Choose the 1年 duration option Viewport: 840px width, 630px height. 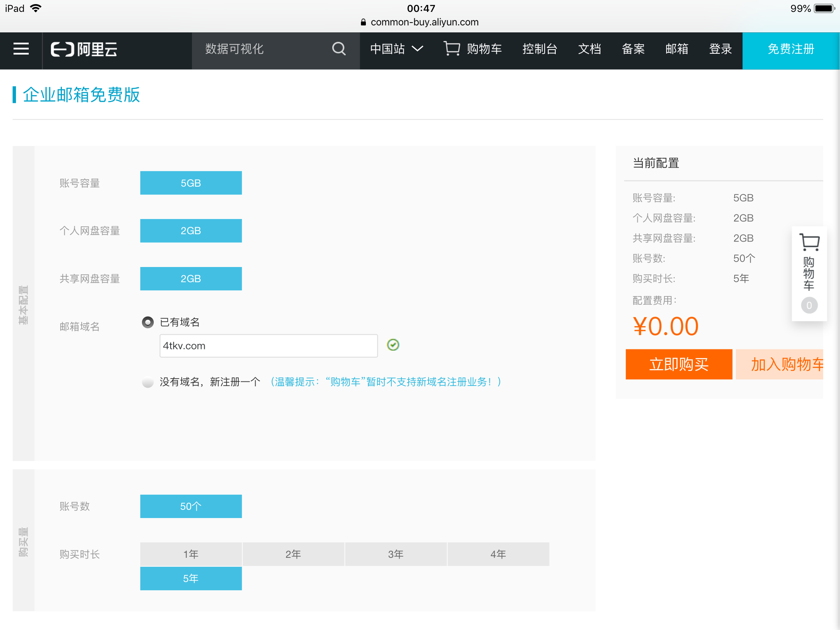(x=191, y=554)
